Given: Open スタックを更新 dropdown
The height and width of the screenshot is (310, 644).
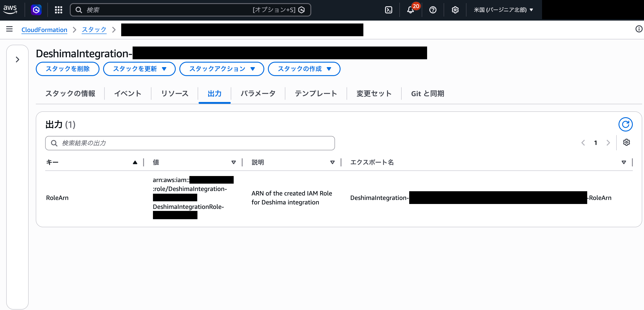Looking at the screenshot, I should [139, 69].
